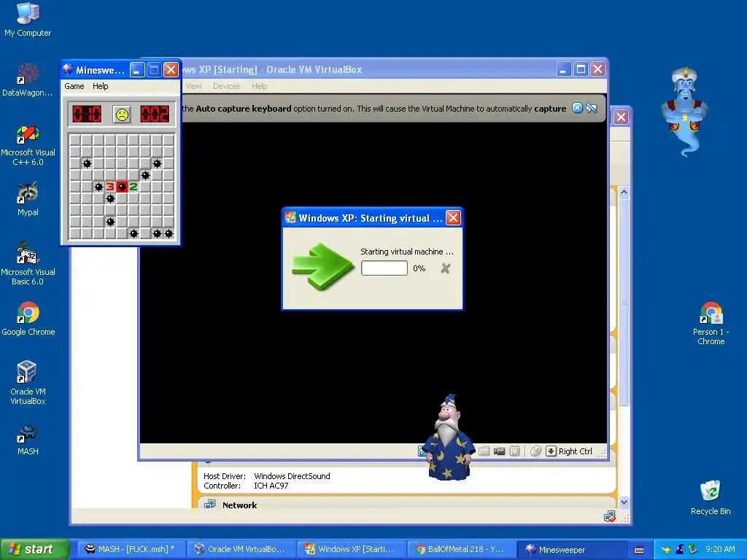Click scroll down arrow in VirtualBox Manager

click(624, 502)
